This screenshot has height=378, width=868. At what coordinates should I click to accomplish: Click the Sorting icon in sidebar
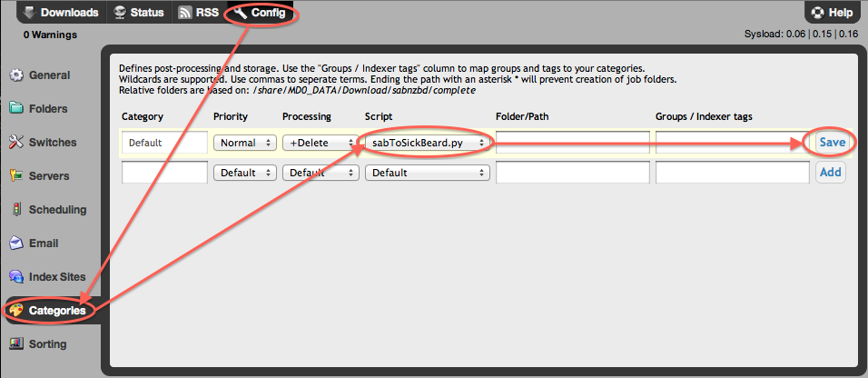click(17, 344)
